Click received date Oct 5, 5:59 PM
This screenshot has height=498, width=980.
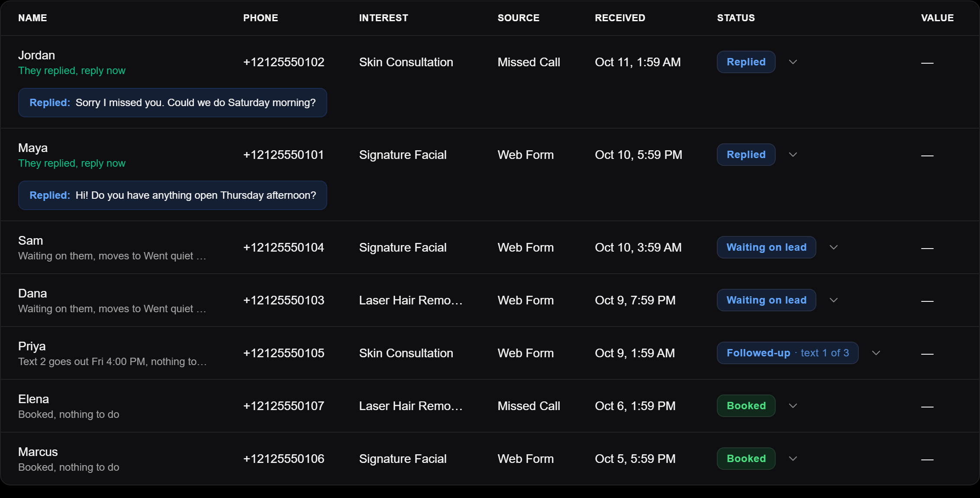coord(635,459)
